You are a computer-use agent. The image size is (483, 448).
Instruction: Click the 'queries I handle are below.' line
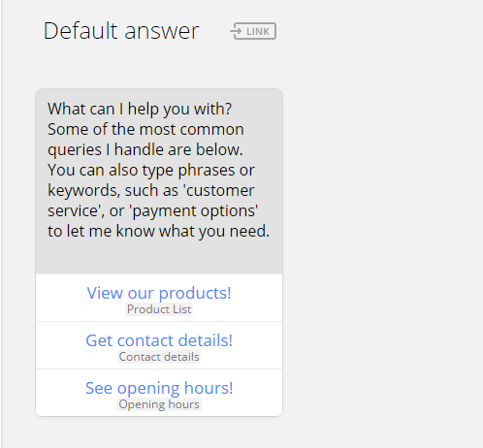(x=145, y=149)
